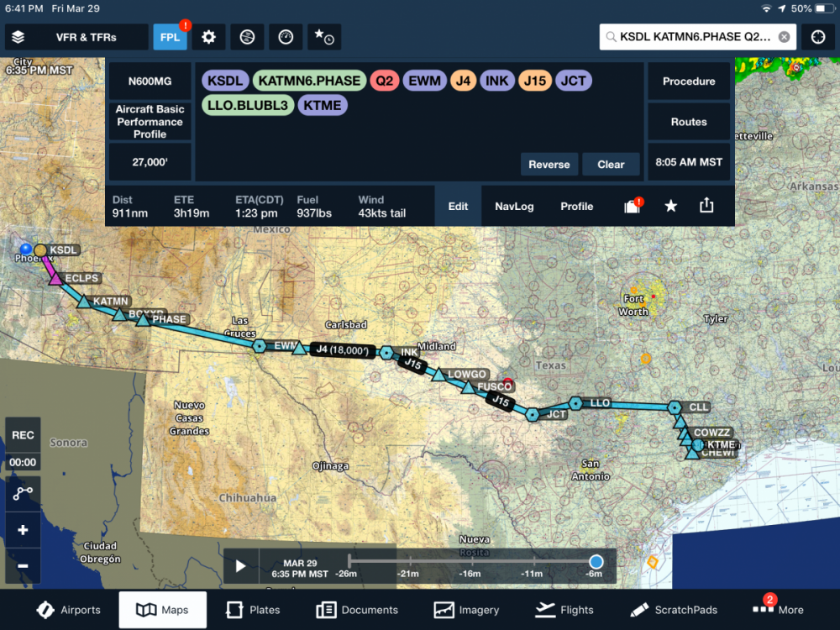Open the instrument gauge icon

[286, 37]
